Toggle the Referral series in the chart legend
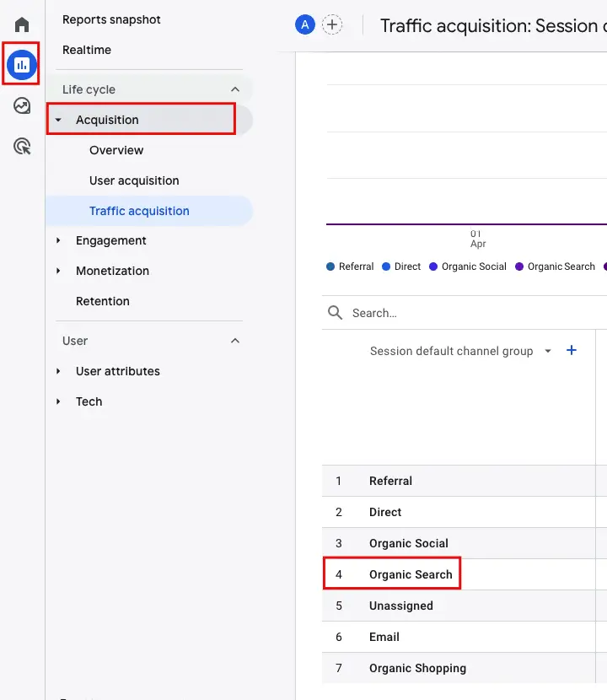This screenshot has width=607, height=700. tap(349, 267)
